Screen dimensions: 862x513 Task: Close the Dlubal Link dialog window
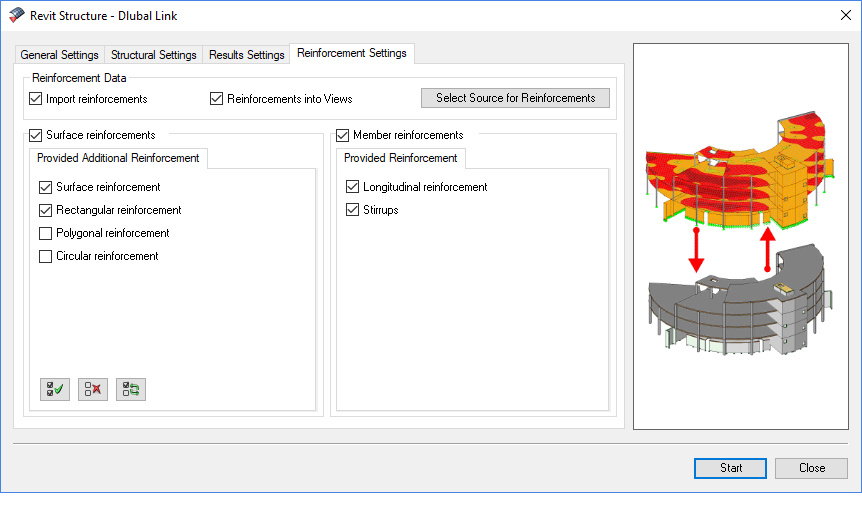[x=838, y=17]
